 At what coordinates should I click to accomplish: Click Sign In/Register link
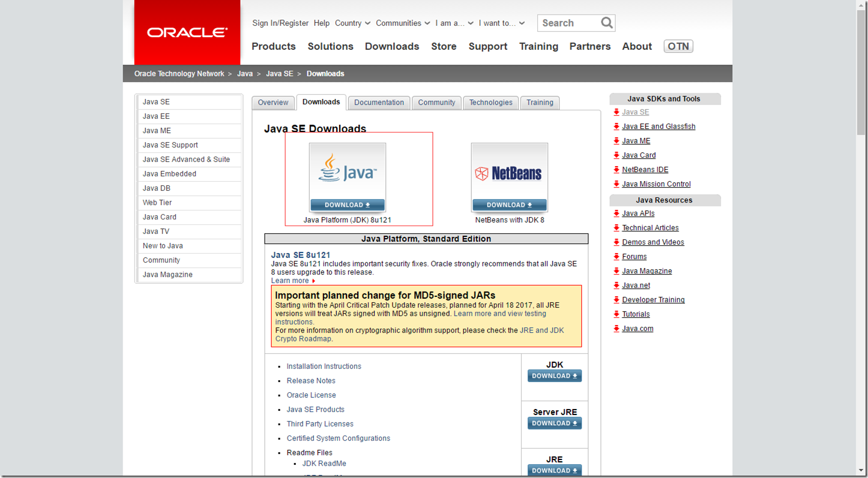click(x=280, y=23)
